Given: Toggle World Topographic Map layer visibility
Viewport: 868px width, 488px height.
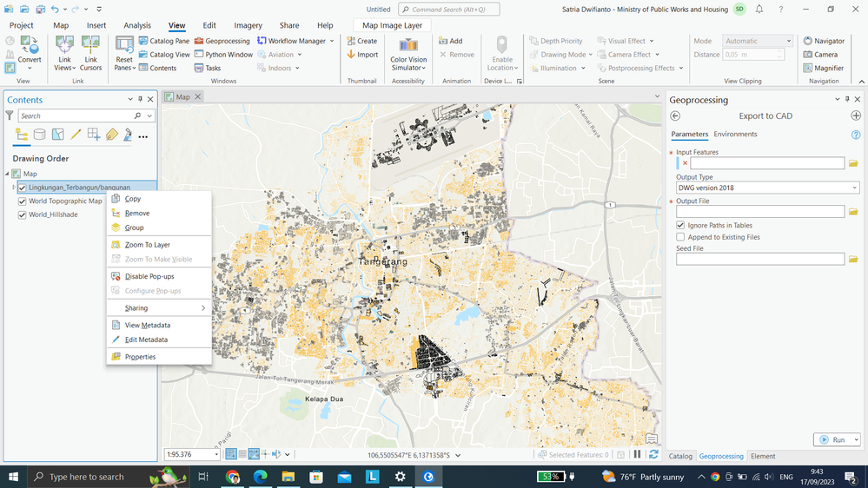Looking at the screenshot, I should (22, 201).
